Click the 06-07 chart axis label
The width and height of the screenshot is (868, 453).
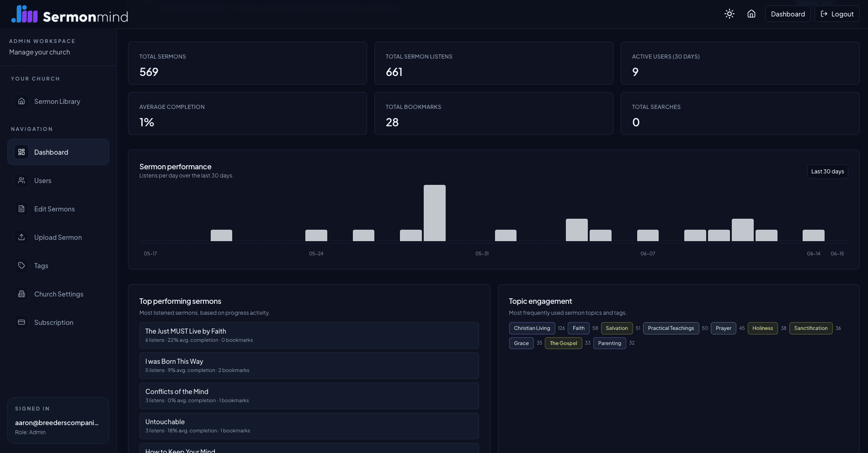point(648,253)
